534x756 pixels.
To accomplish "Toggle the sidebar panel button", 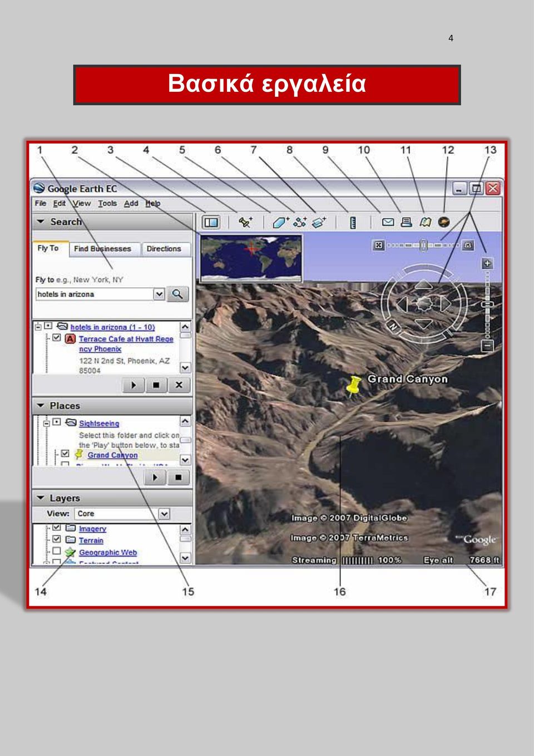I will 211,222.
